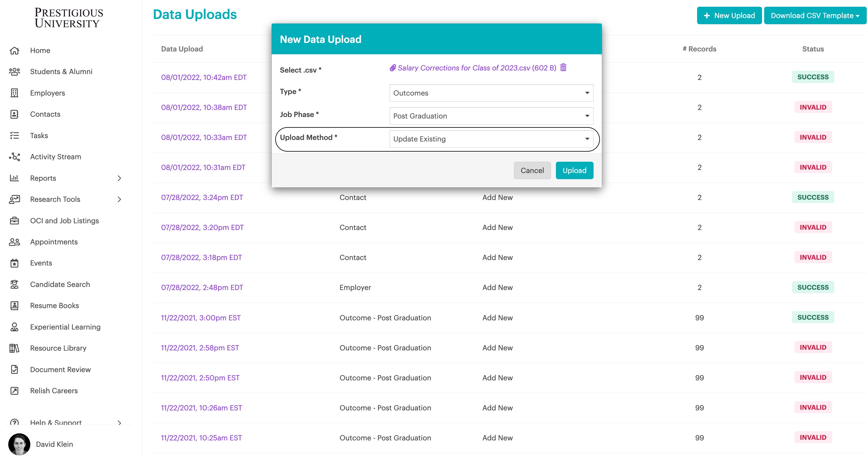
Task: Click the Employers building icon
Action: 14,93
